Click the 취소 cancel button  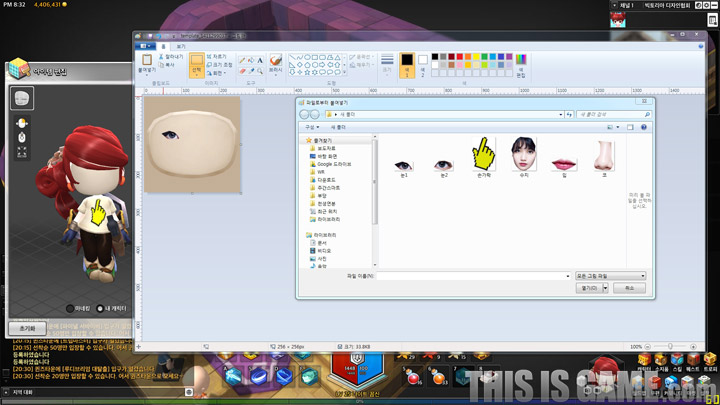click(629, 287)
